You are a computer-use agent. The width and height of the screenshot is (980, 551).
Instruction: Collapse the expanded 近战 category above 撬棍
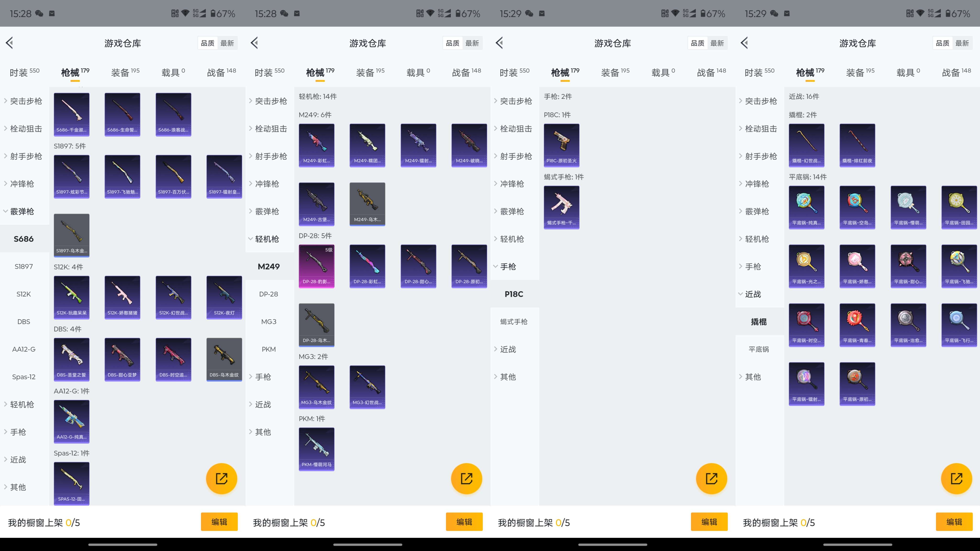[759, 294]
